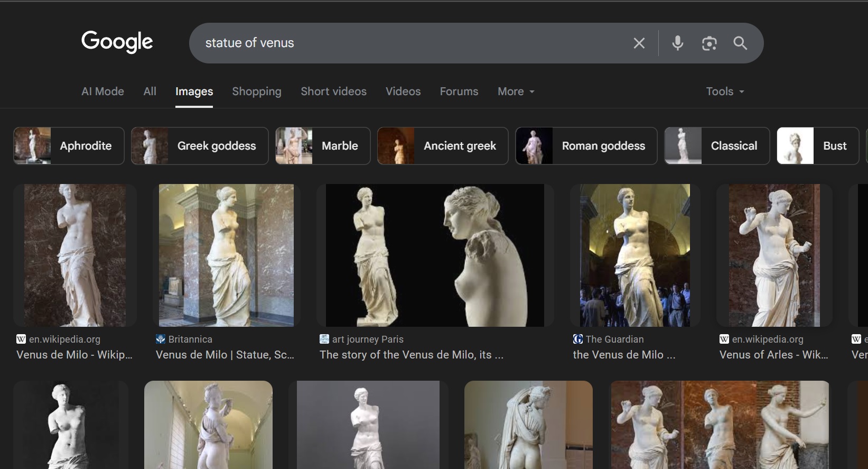Start voice search with microphone icon
This screenshot has height=469, width=868.
(677, 43)
